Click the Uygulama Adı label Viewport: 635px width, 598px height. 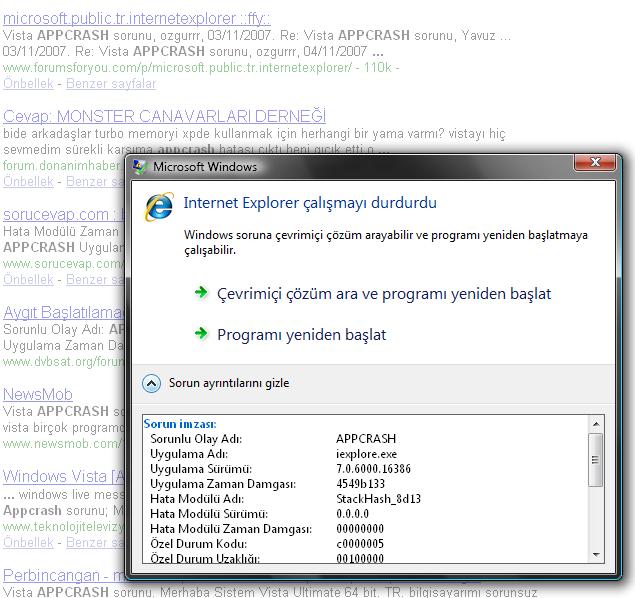coord(189,454)
